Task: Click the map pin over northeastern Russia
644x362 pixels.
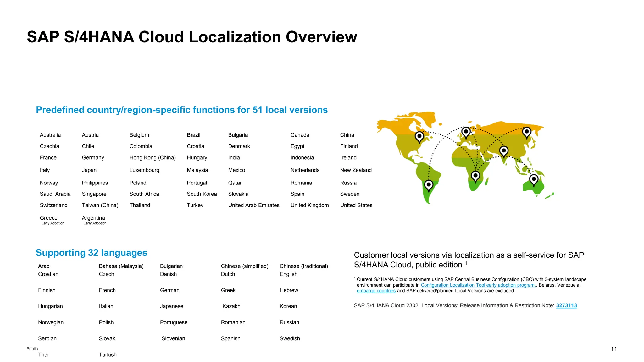Action: [527, 133]
